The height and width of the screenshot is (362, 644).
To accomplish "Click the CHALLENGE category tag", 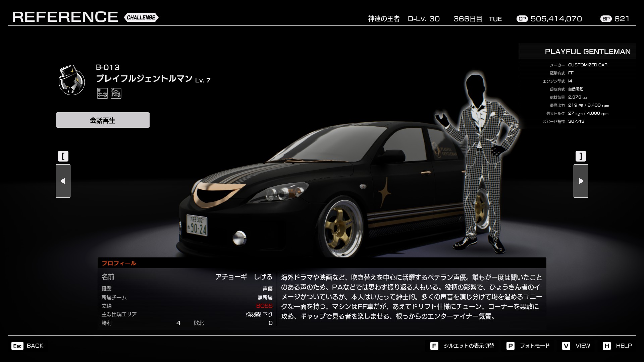I will 141,17.
